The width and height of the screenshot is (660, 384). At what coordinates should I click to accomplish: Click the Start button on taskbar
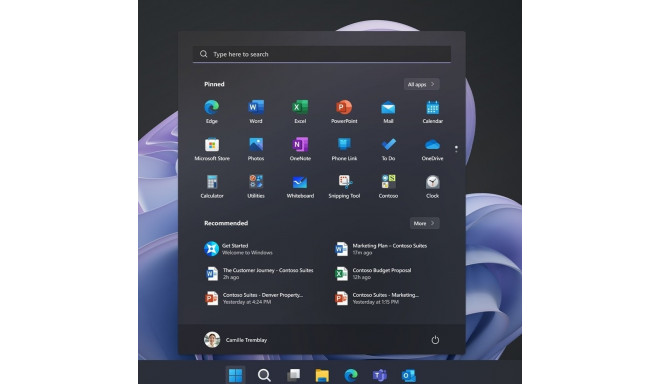[235, 375]
